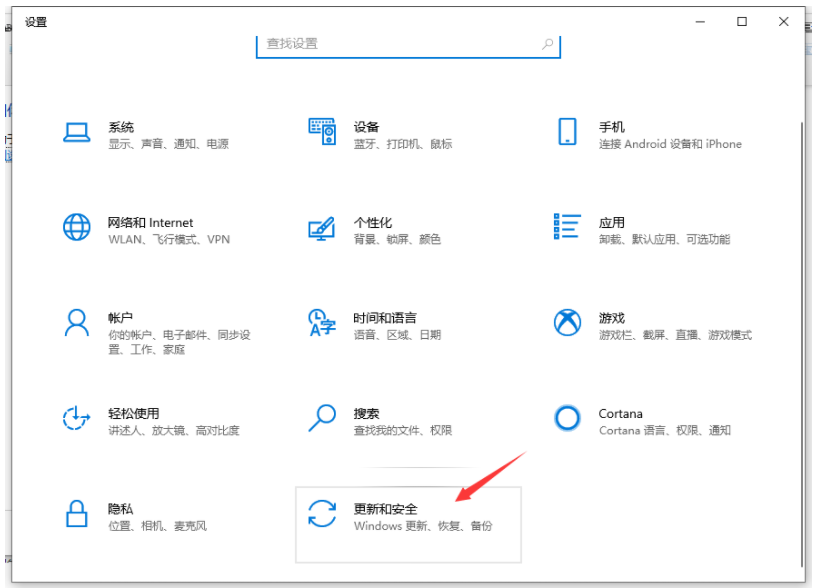
Task: Click the 时间和语言 clock icon
Action: click(322, 323)
